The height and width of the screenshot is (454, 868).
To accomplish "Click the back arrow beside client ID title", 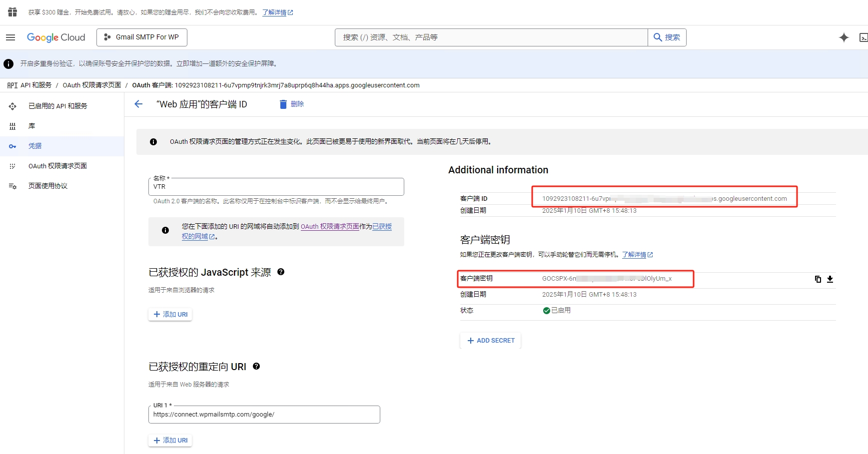I will (138, 104).
